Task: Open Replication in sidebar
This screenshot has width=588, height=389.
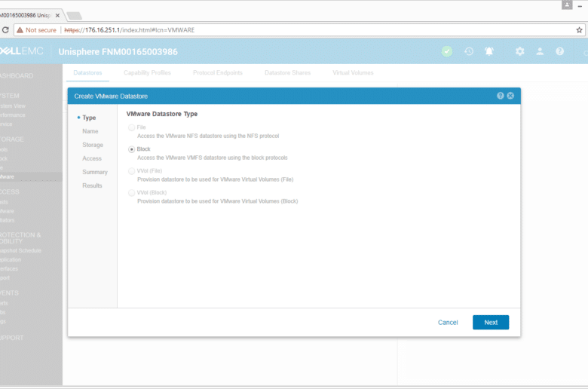Action: [11, 259]
